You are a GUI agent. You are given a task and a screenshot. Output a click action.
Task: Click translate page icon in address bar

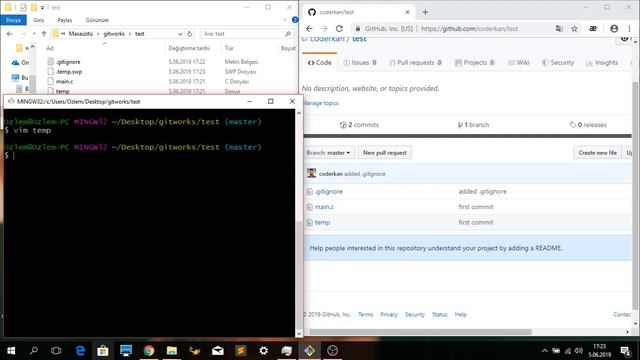point(559,29)
